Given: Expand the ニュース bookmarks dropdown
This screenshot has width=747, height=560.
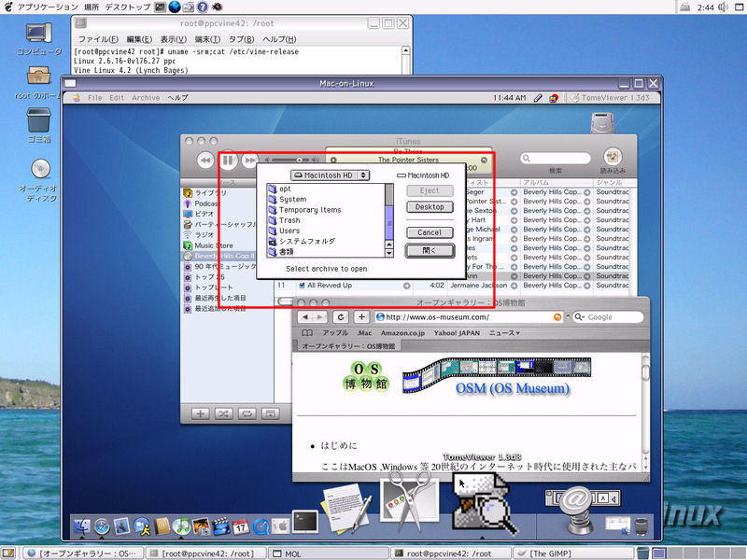Looking at the screenshot, I should click(504, 333).
